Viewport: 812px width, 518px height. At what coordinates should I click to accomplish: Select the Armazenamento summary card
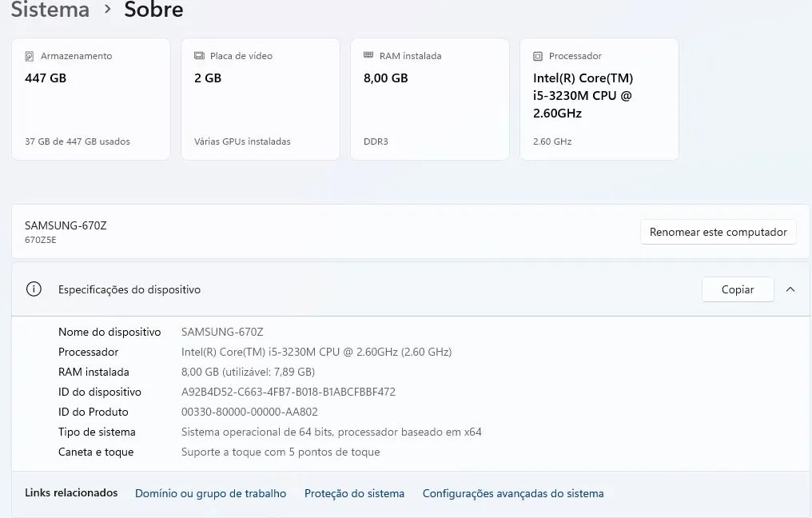(90, 98)
